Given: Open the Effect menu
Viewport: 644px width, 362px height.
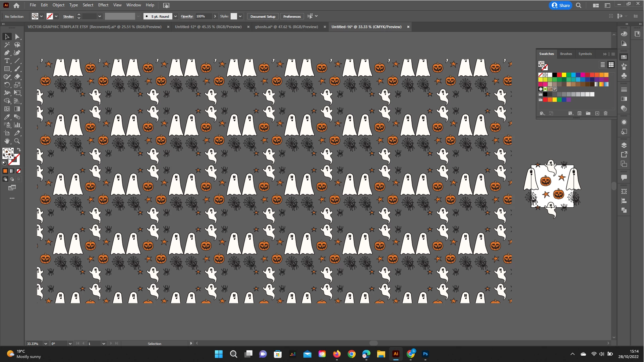Looking at the screenshot, I should [103, 5].
